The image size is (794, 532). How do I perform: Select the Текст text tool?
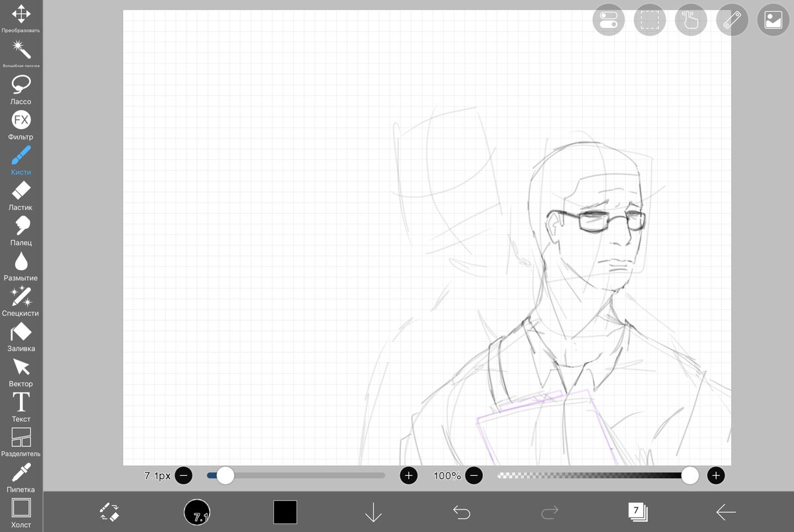click(x=21, y=407)
